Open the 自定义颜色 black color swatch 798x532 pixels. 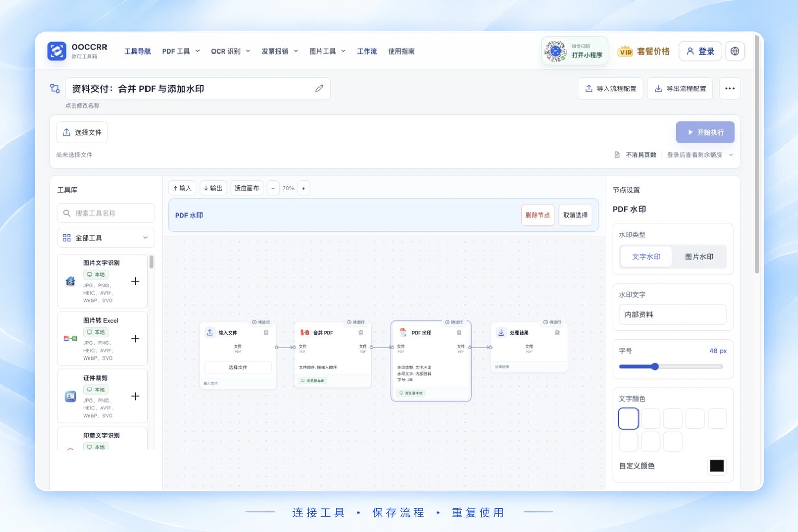pos(716,466)
